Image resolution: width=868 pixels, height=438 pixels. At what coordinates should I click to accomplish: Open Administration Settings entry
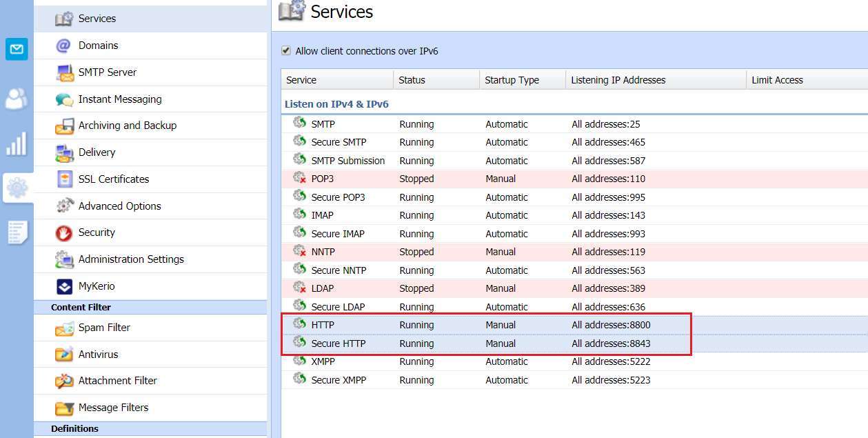[150, 259]
